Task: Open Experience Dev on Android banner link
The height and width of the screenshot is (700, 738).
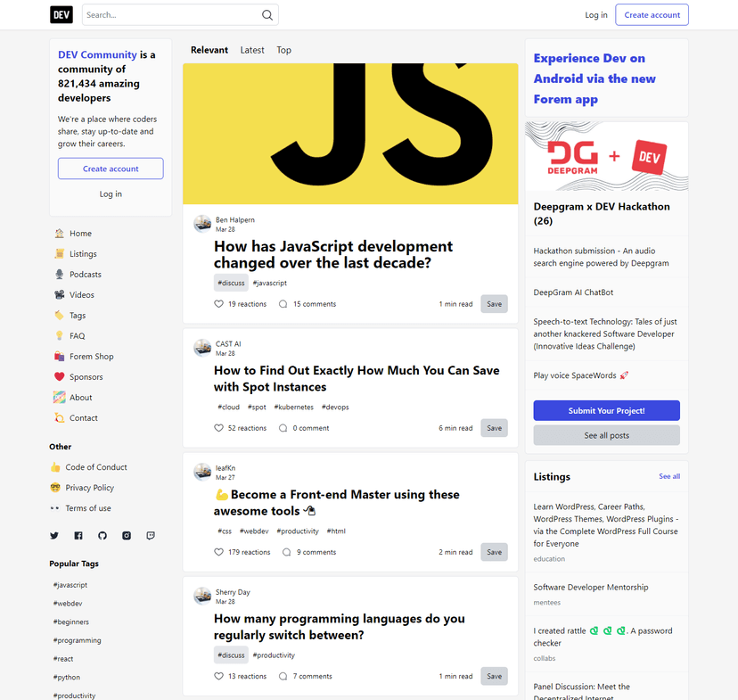Action: (594, 78)
